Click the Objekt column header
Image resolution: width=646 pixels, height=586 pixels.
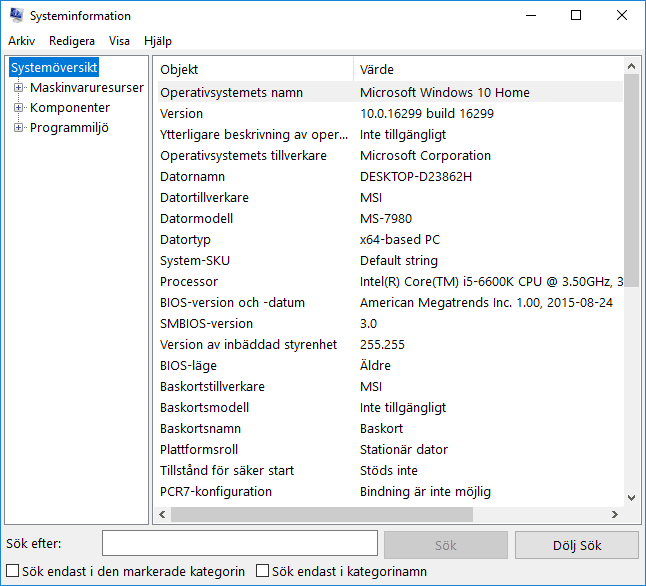[x=254, y=69]
